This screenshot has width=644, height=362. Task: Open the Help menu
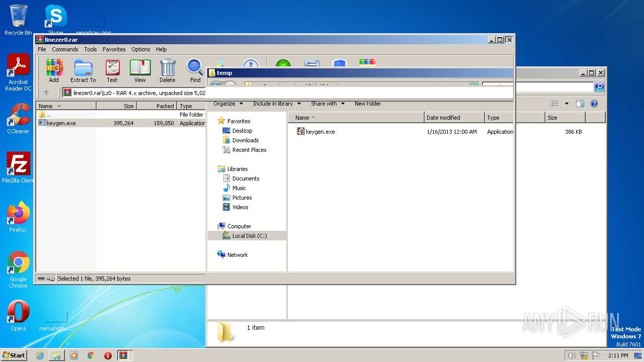(x=161, y=49)
